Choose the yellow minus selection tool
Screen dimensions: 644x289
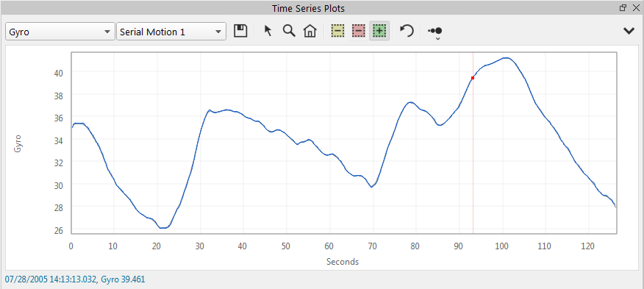click(x=338, y=31)
